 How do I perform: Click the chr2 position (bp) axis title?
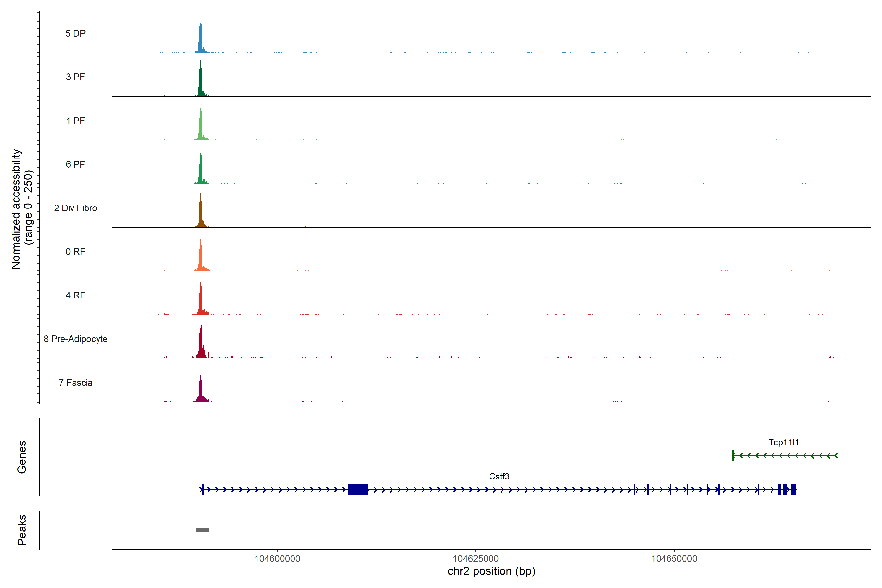pos(491,571)
